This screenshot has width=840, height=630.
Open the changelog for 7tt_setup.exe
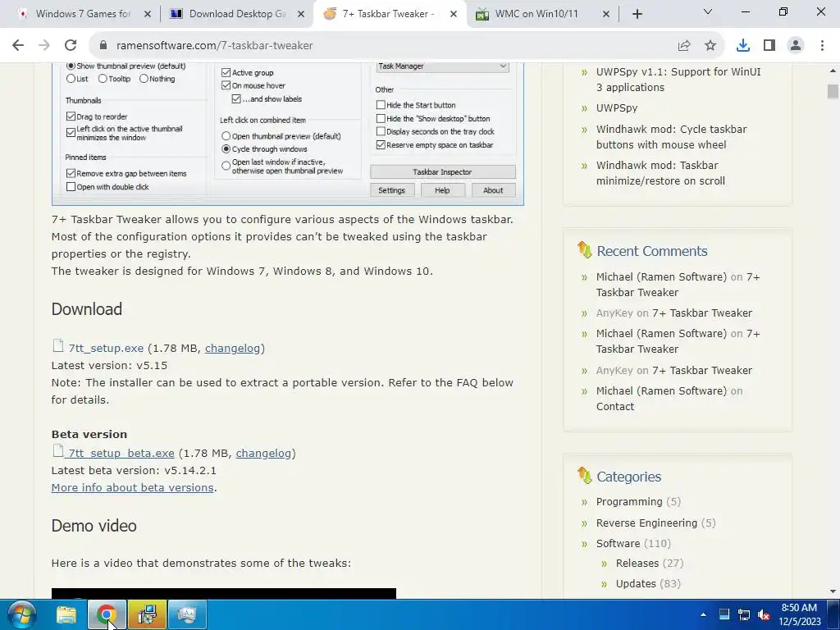(x=232, y=348)
